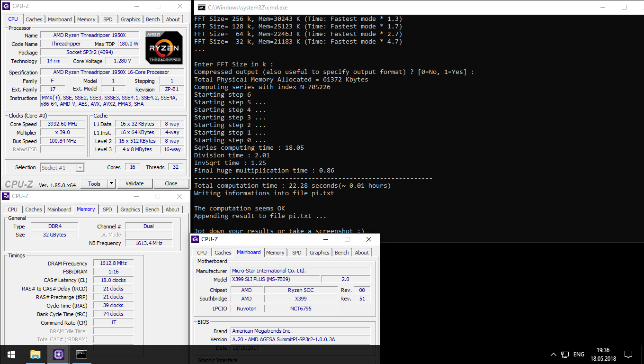This screenshot has height=364, width=644.
Task: Open Bench tab in top CPU-Z
Action: pyautogui.click(x=152, y=19)
